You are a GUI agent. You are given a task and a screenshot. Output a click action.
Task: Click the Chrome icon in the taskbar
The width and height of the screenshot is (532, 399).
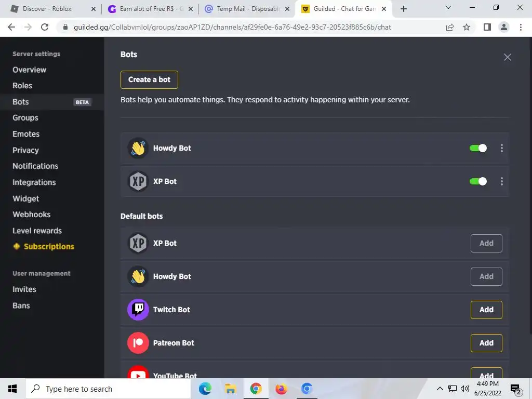click(x=256, y=389)
